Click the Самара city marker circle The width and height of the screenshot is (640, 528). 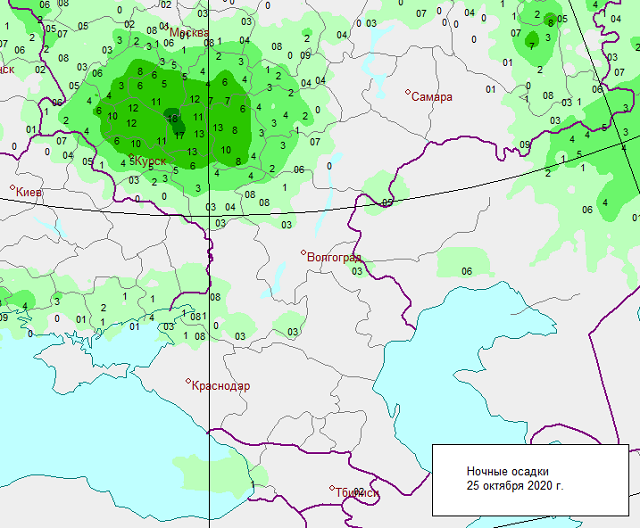coord(408,93)
